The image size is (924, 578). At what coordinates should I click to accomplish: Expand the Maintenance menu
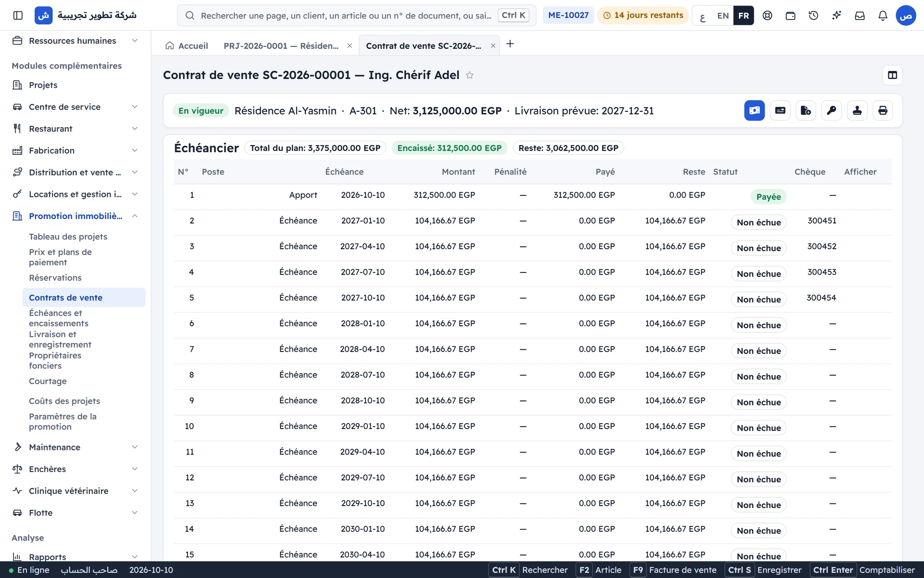[x=75, y=447]
